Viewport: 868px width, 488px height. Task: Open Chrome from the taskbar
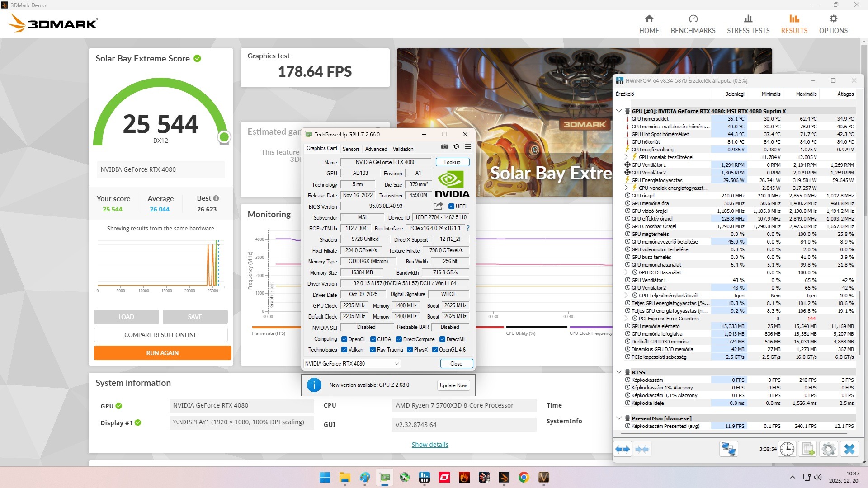(524, 477)
